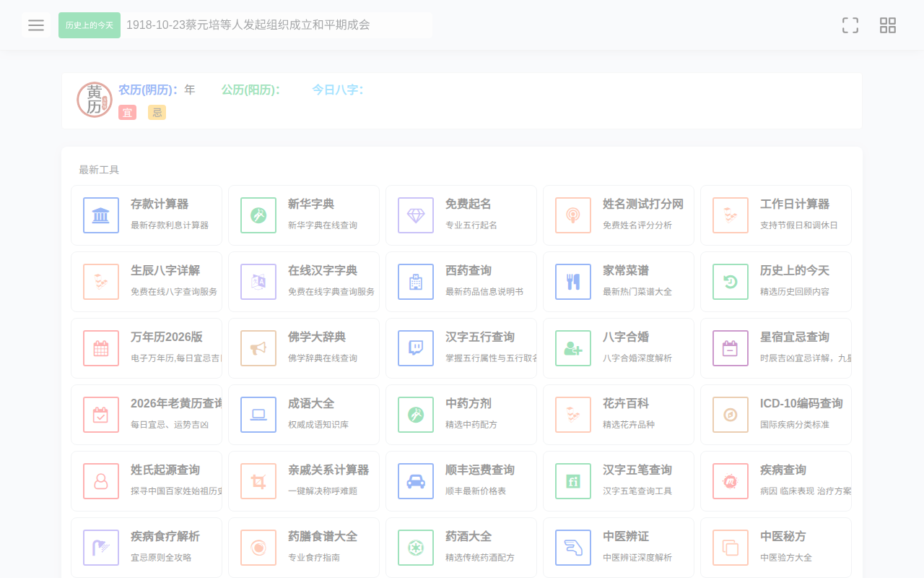Click the user-plus icon for 八字合婚
Screen dimensions: 924x578
573,348
